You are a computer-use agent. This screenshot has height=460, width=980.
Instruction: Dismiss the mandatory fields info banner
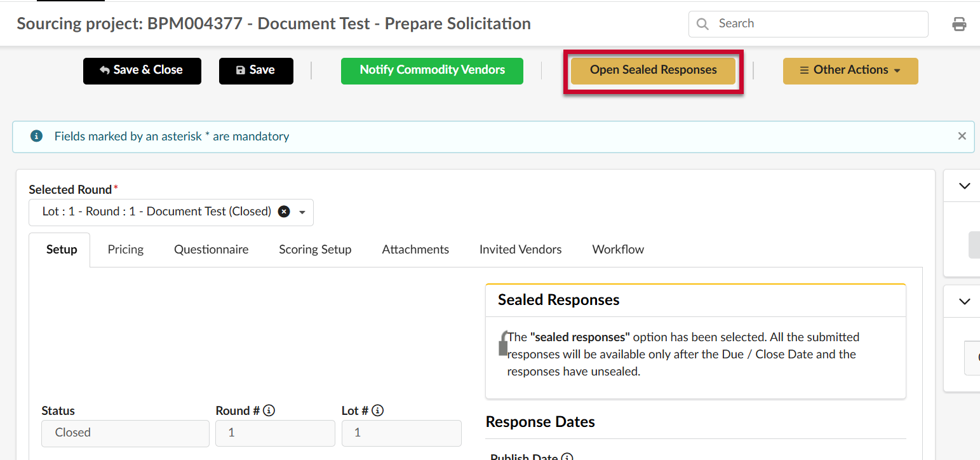(962, 136)
